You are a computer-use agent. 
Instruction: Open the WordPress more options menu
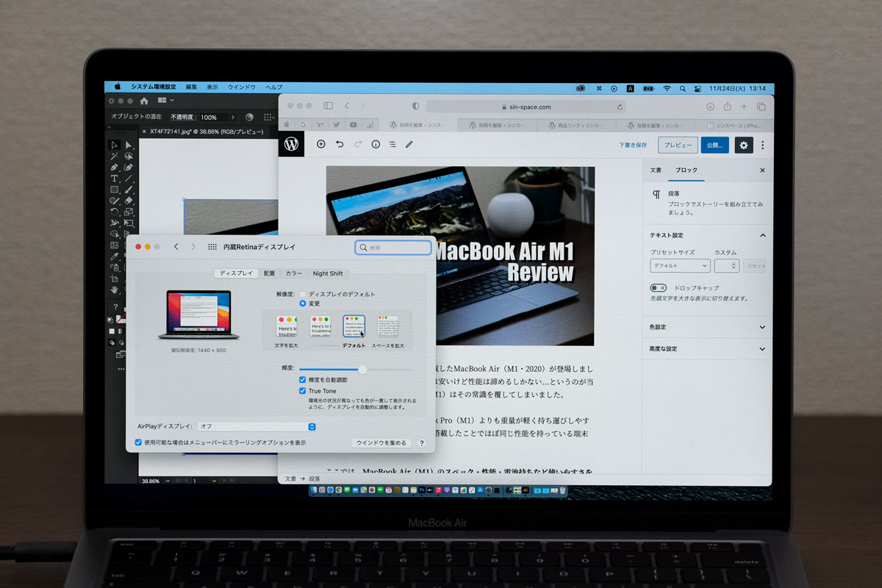[763, 145]
